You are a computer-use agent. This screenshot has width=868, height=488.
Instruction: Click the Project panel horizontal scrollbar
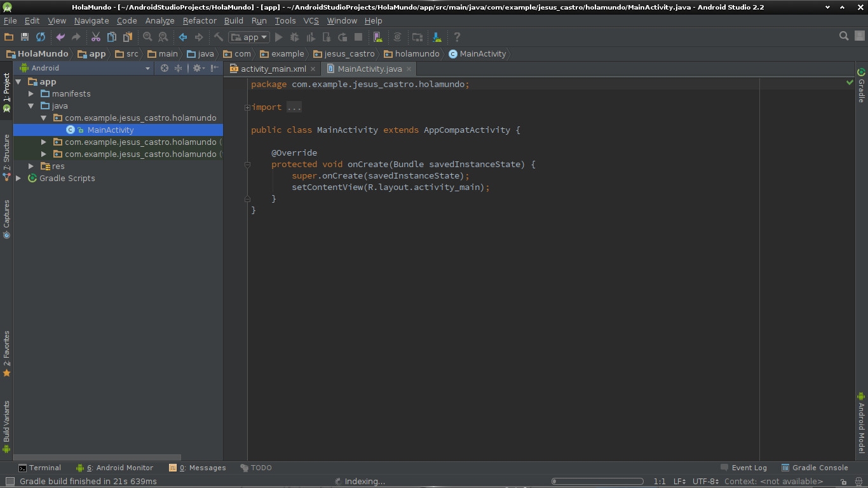coord(98,457)
